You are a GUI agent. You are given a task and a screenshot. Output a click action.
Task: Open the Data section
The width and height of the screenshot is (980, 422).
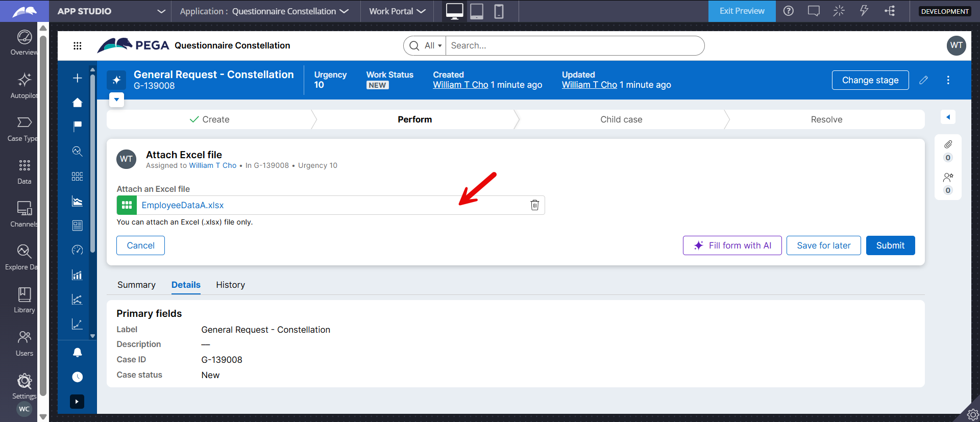(x=24, y=171)
